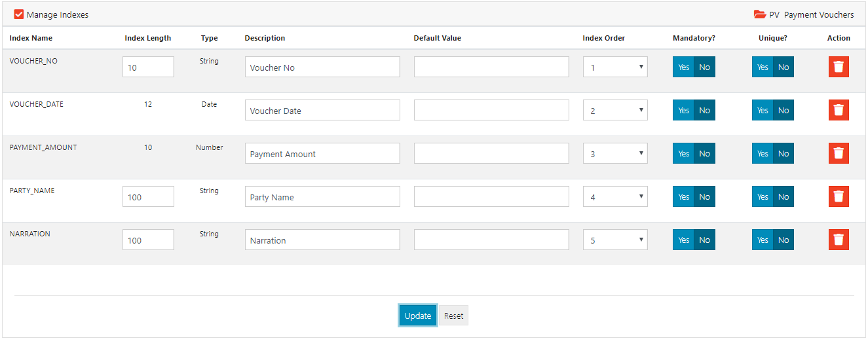Remove the PAYMENT_AMOUNT index via trash icon
Screen dimensions: 868x347
click(838, 153)
